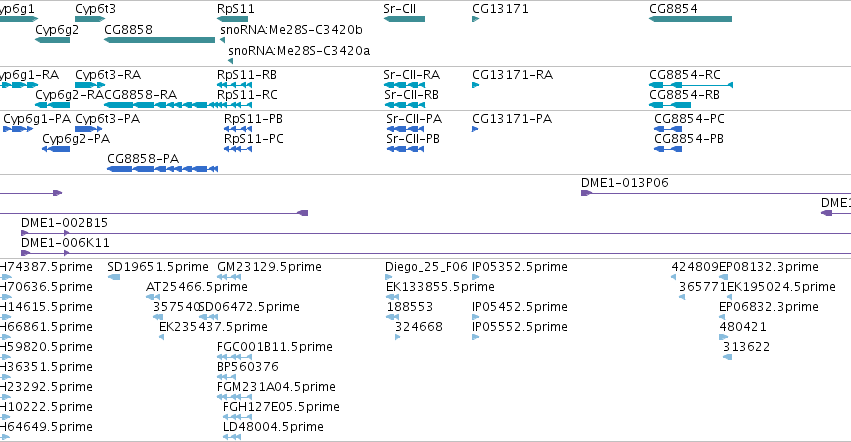Select the RpS11-PB protein

pos(238,129)
